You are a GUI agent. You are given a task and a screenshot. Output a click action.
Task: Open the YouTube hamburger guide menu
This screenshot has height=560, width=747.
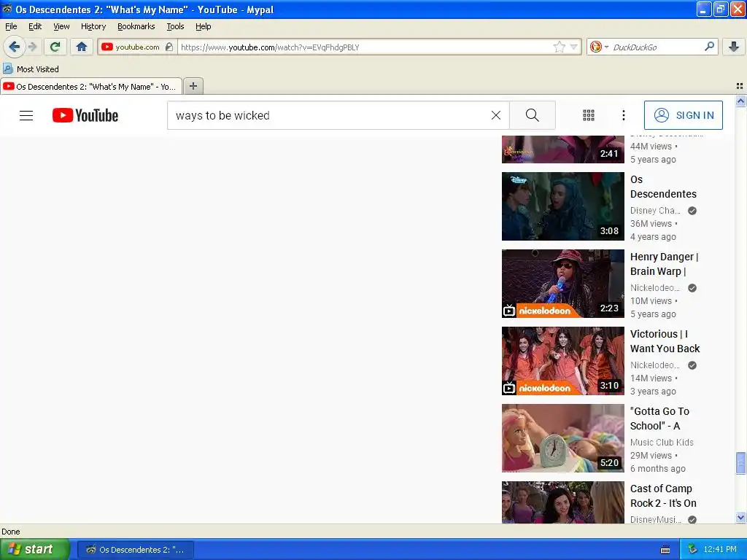point(26,115)
